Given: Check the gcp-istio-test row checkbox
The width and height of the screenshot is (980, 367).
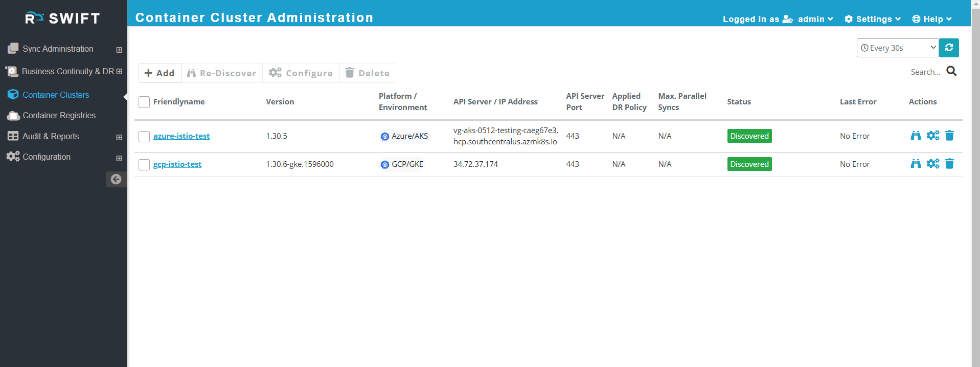Looking at the screenshot, I should (x=144, y=164).
